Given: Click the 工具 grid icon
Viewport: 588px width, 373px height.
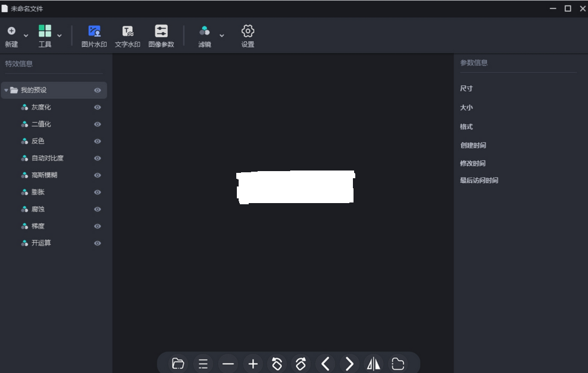Looking at the screenshot, I should (44, 31).
